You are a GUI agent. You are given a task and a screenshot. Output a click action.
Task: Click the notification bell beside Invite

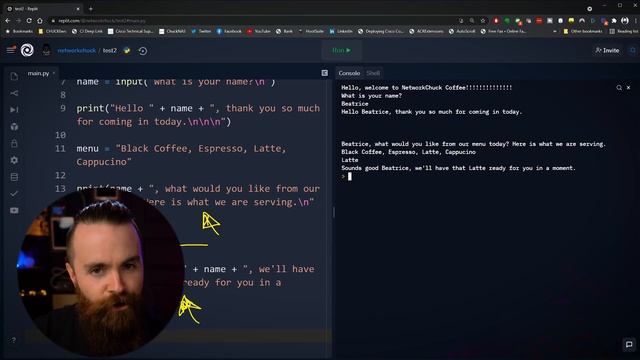(632, 50)
